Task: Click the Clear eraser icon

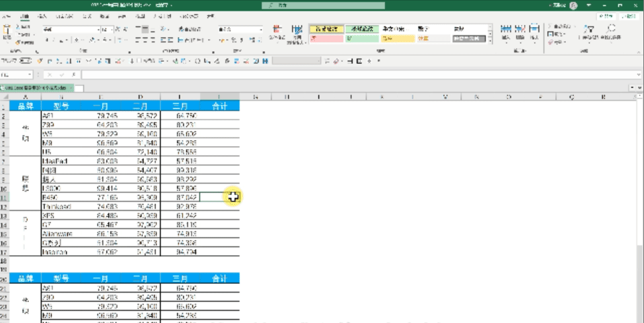Action: [550, 42]
